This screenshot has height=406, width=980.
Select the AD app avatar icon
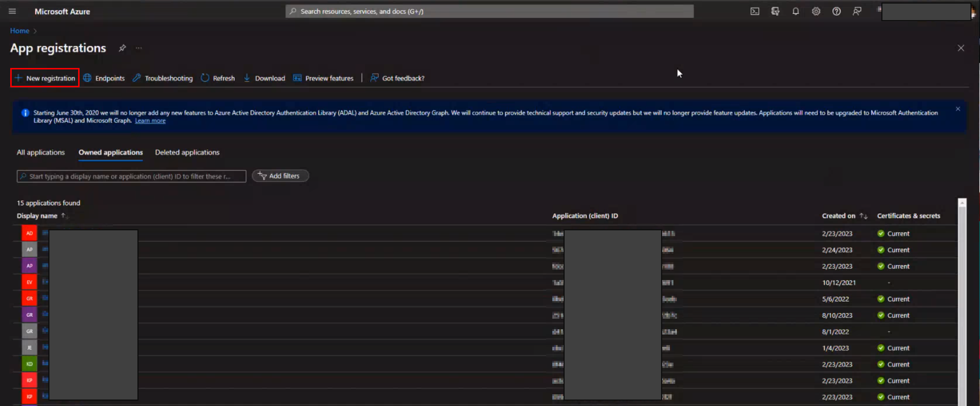pos(29,233)
